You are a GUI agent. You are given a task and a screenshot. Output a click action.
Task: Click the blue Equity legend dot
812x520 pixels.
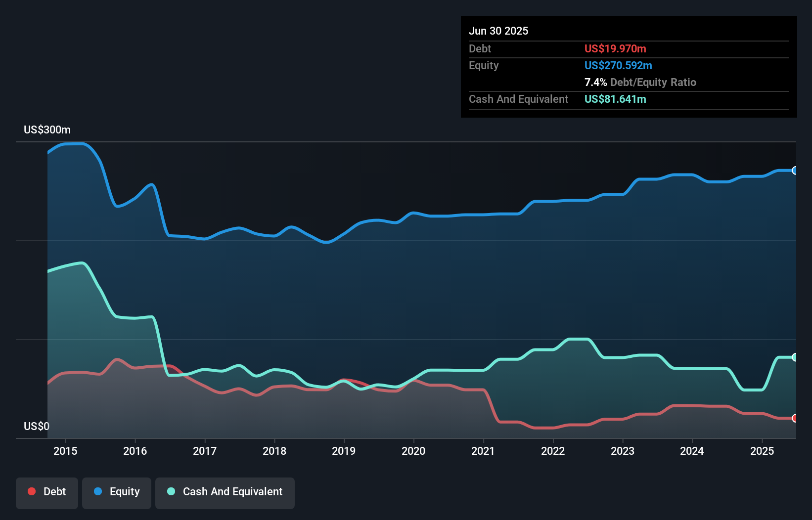coord(98,491)
